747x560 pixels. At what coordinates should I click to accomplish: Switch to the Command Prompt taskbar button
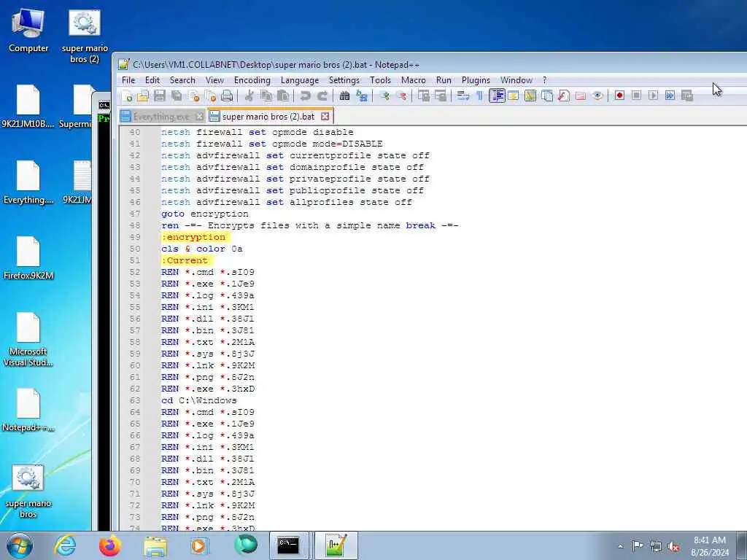tap(289, 545)
